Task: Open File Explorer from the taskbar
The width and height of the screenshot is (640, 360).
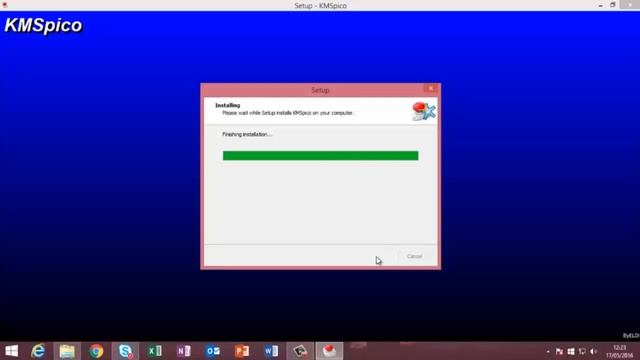Action: click(67, 351)
